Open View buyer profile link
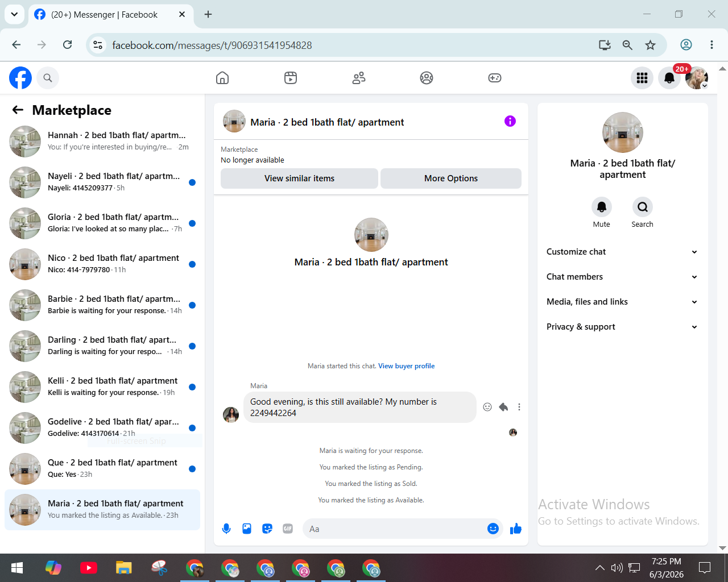The image size is (728, 582). click(x=407, y=366)
